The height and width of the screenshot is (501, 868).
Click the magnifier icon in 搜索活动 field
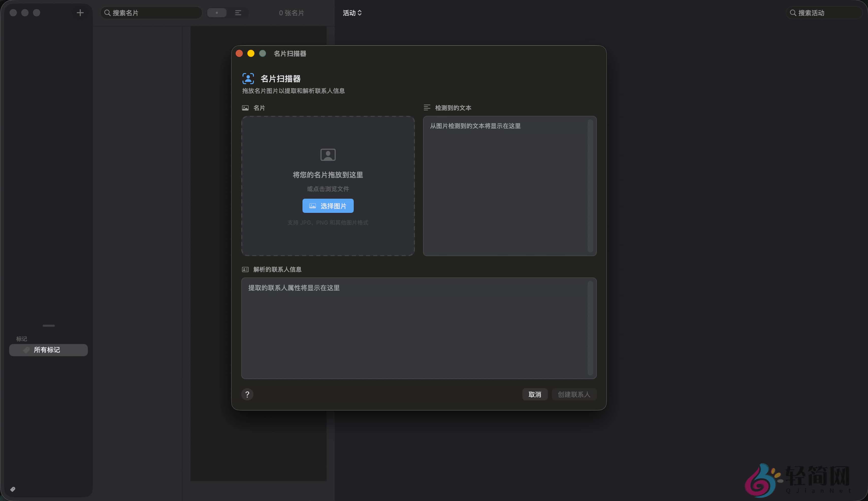tap(793, 13)
